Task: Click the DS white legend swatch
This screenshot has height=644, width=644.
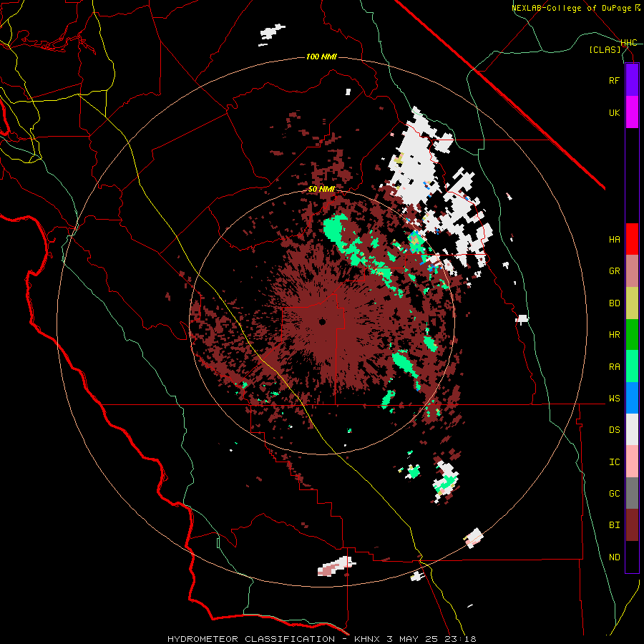Action: [632, 429]
